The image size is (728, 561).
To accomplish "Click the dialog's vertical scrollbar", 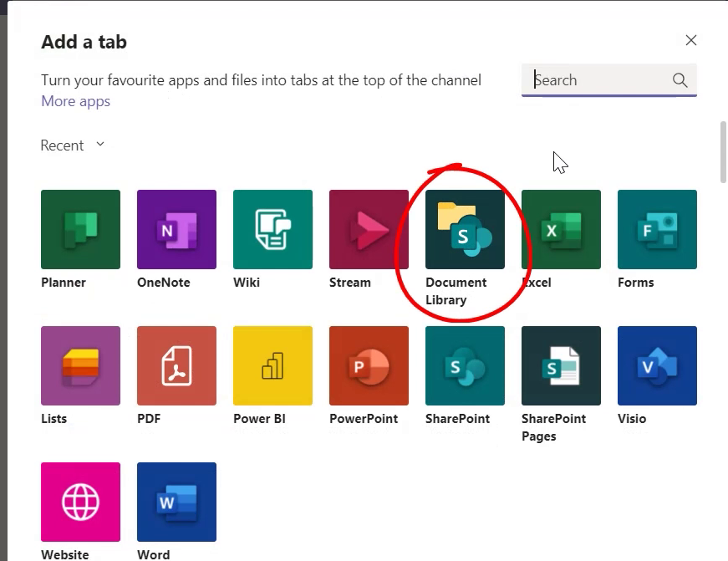I will click(723, 152).
